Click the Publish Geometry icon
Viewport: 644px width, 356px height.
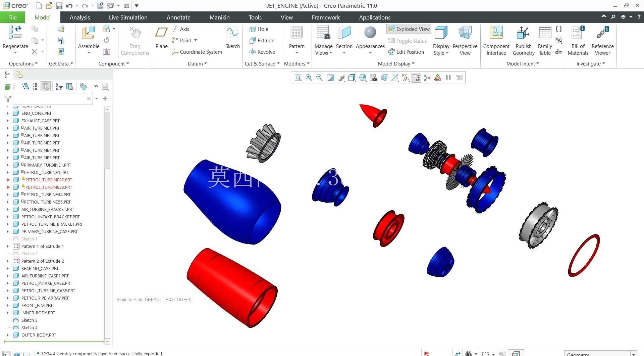coord(523,33)
